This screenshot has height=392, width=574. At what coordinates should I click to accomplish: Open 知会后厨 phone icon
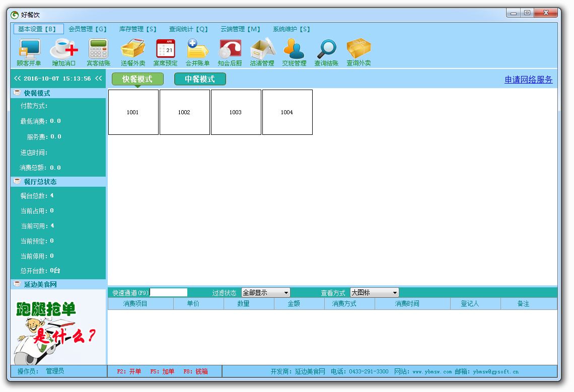coord(230,50)
